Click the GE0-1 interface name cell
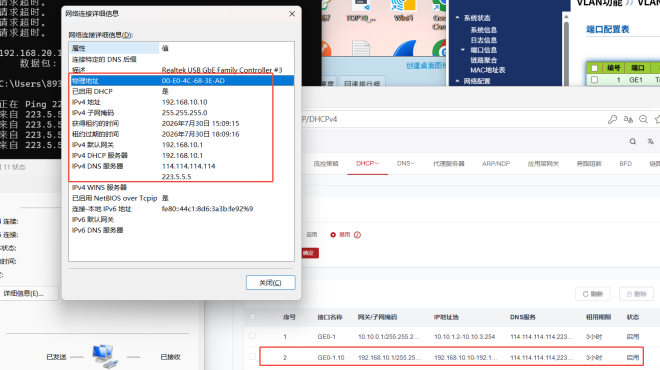The width and height of the screenshot is (660, 370). tap(326, 337)
